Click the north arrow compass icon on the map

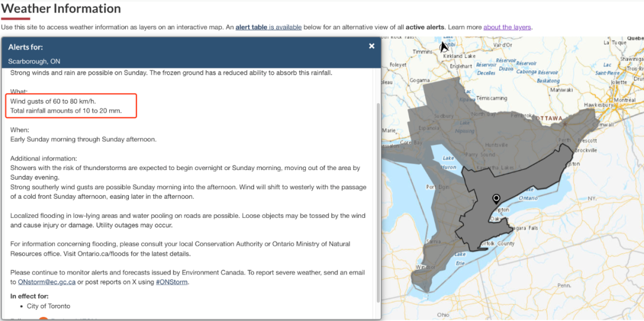tap(444, 47)
